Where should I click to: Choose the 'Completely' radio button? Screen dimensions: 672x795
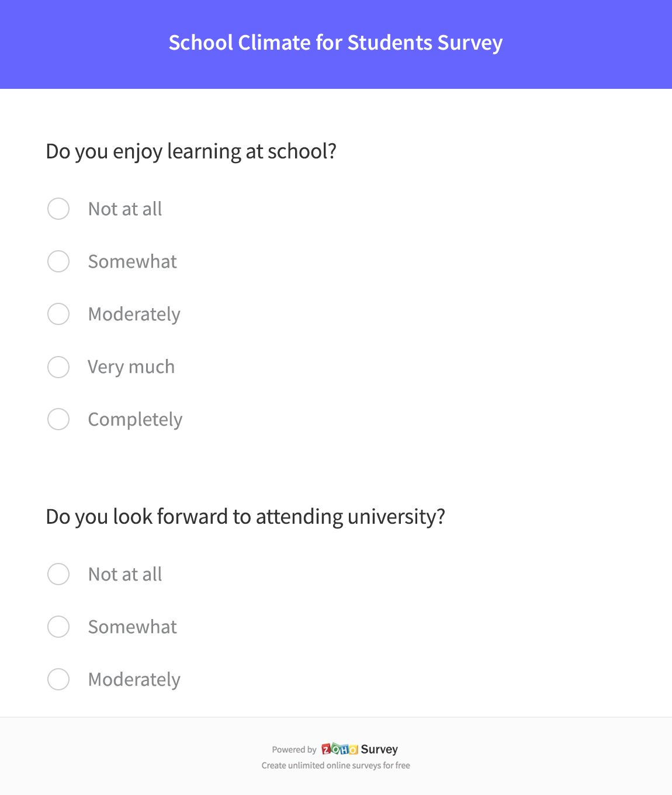[58, 419]
